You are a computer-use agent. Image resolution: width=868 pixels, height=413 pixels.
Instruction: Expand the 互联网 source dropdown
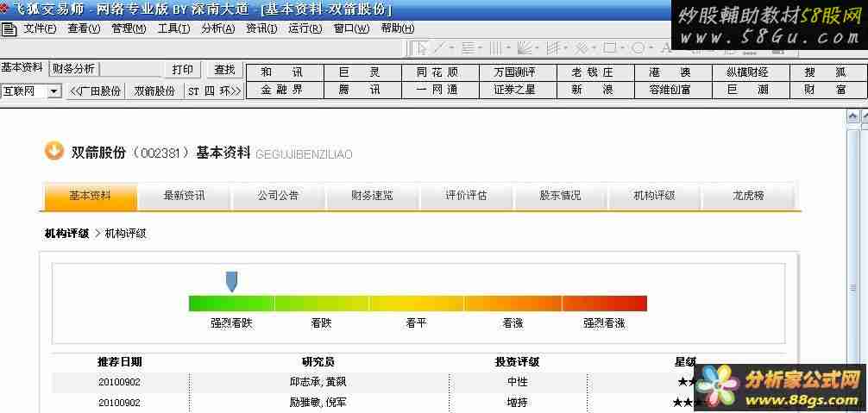tap(54, 91)
